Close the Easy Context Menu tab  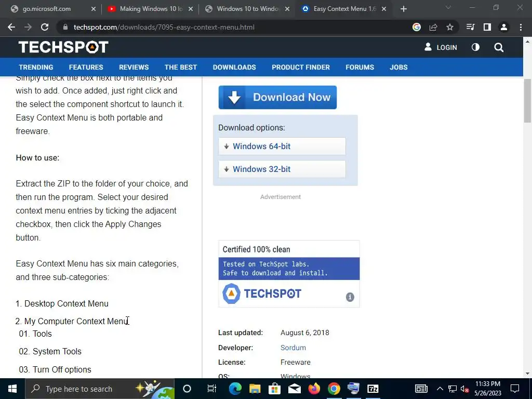coord(384,9)
